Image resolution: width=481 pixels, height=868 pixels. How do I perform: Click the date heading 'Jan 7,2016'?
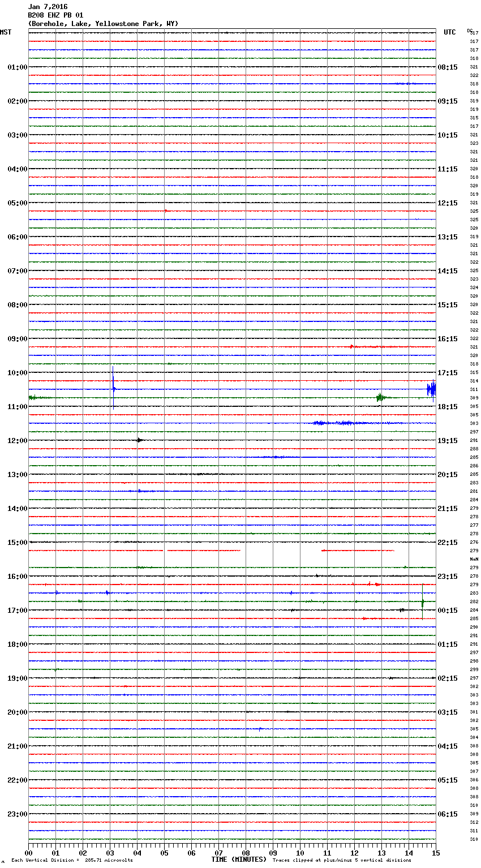click(x=48, y=7)
